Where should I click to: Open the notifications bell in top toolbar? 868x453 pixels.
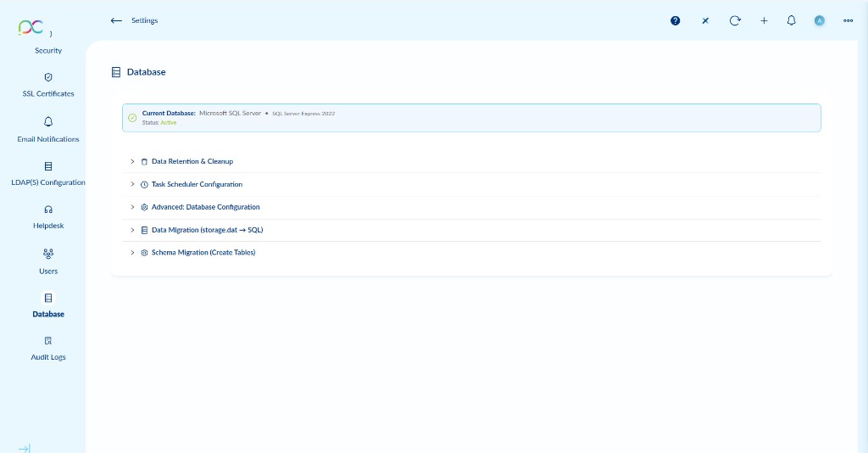(x=791, y=20)
